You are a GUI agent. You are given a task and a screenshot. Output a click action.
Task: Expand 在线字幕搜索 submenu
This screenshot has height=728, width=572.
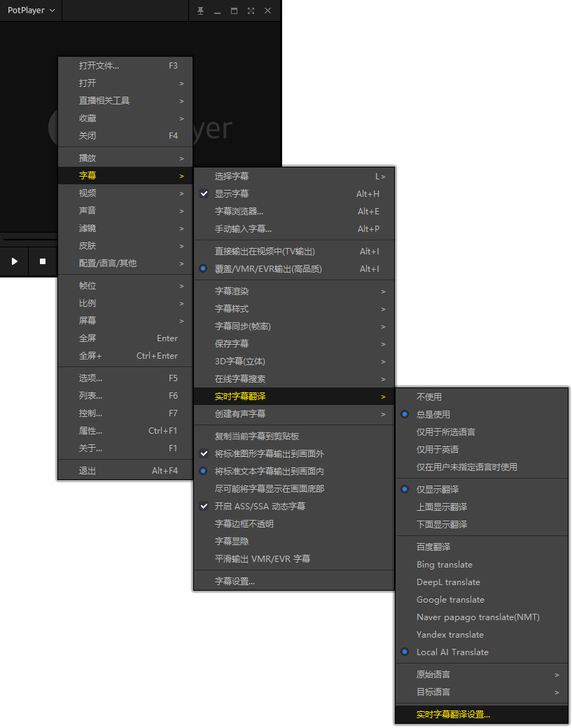click(x=294, y=379)
